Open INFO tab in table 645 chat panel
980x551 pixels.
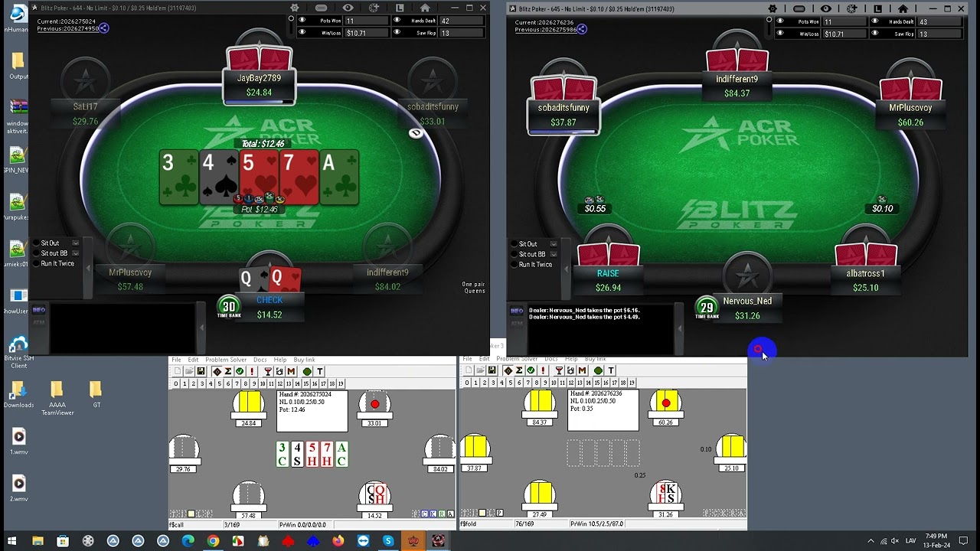(517, 311)
